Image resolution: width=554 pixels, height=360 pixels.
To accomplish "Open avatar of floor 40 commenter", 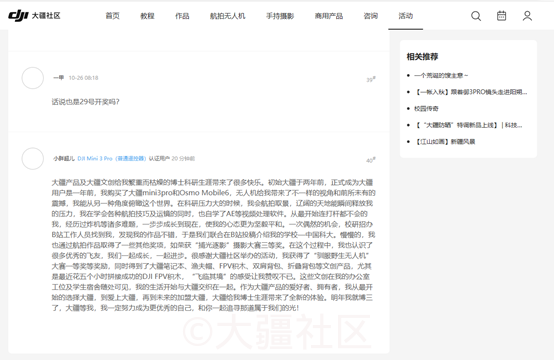I will pos(33,158).
